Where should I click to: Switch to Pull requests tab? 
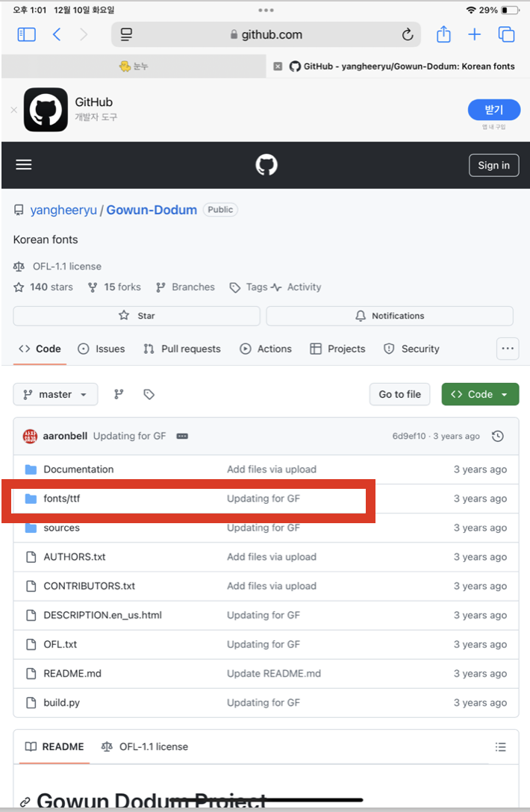pos(182,349)
